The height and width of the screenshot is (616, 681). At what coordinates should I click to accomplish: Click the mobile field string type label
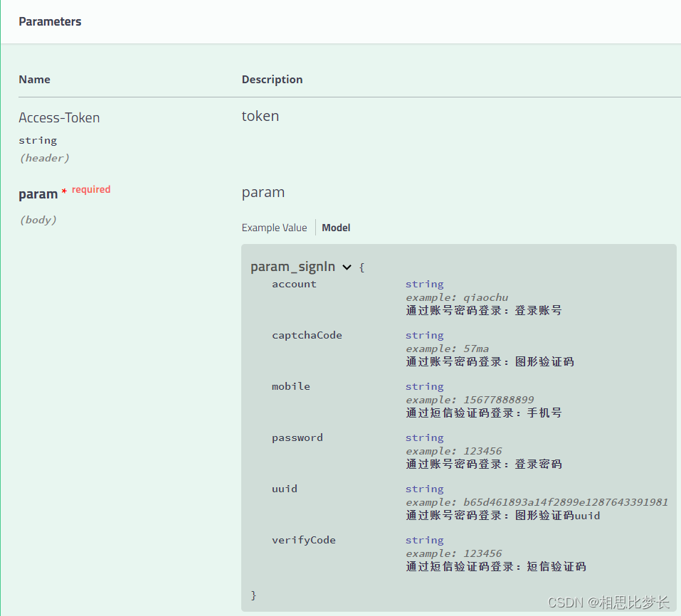(424, 386)
